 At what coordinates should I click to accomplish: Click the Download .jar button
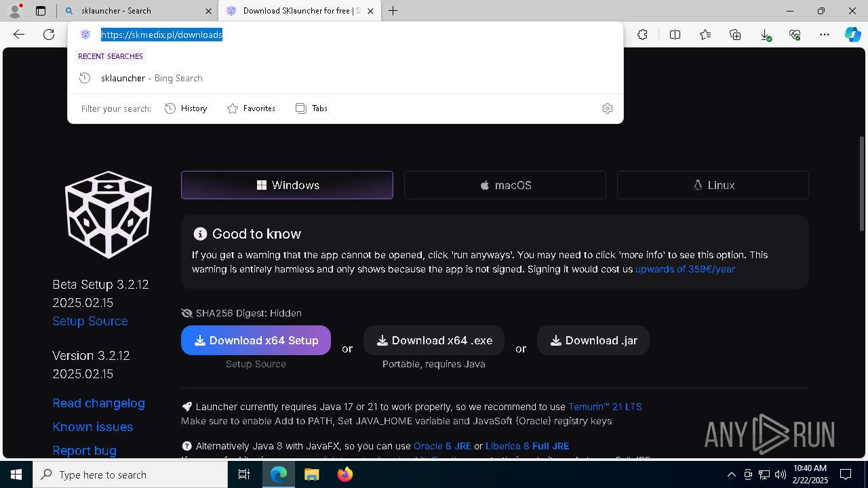(593, 340)
